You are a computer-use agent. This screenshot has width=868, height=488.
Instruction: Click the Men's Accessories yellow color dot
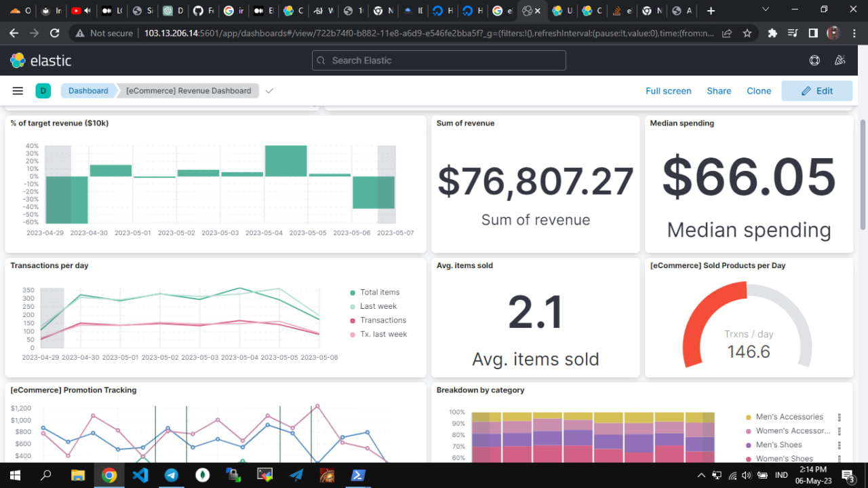pyautogui.click(x=749, y=417)
